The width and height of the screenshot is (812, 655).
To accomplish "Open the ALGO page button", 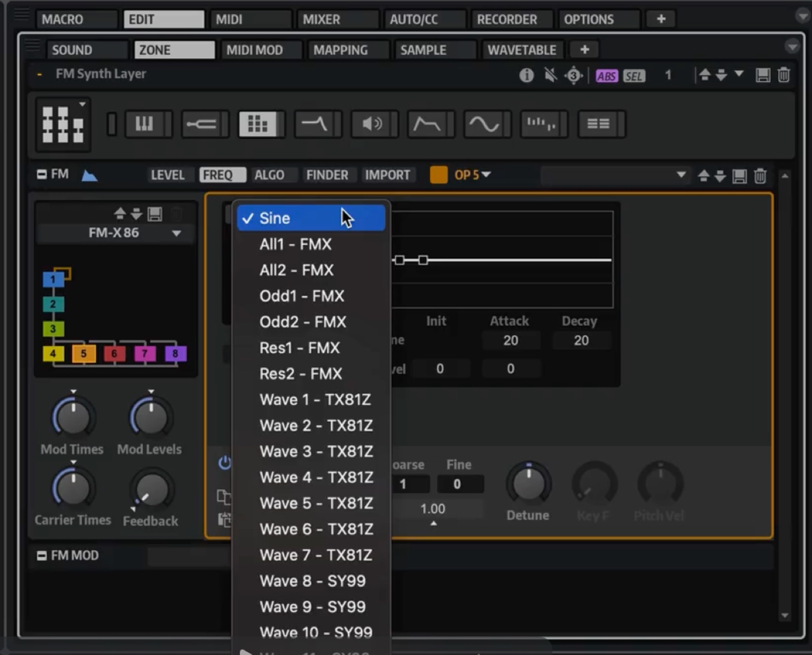I will [269, 175].
